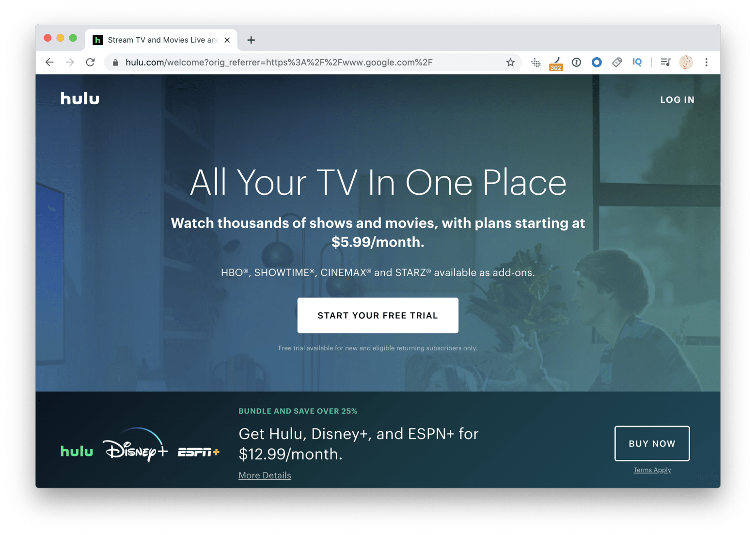Screen dimensions: 756x535
Task: Open the Chrome profile avatar
Action: 686,62
